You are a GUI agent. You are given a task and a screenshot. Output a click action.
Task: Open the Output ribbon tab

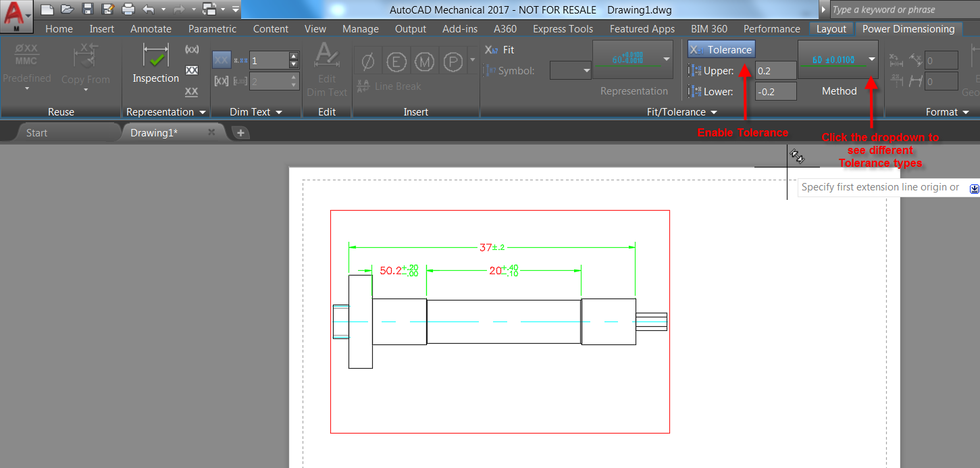coord(411,29)
